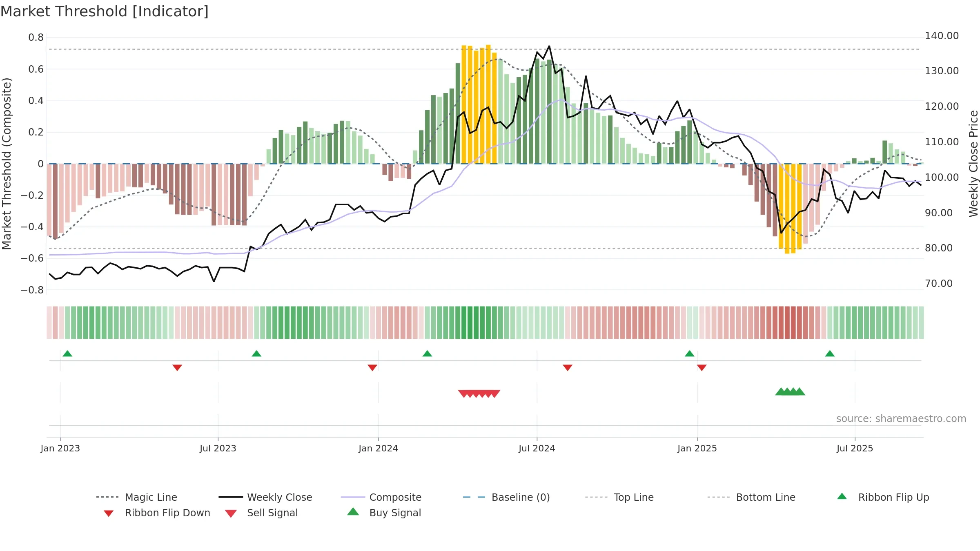980x551 pixels.
Task: Toggle the Magic Line legend entry
Action: pos(136,497)
